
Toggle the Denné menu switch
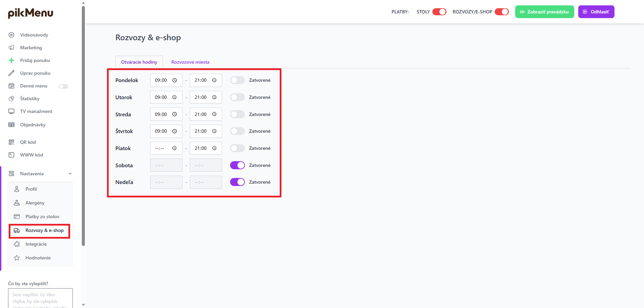63,86
